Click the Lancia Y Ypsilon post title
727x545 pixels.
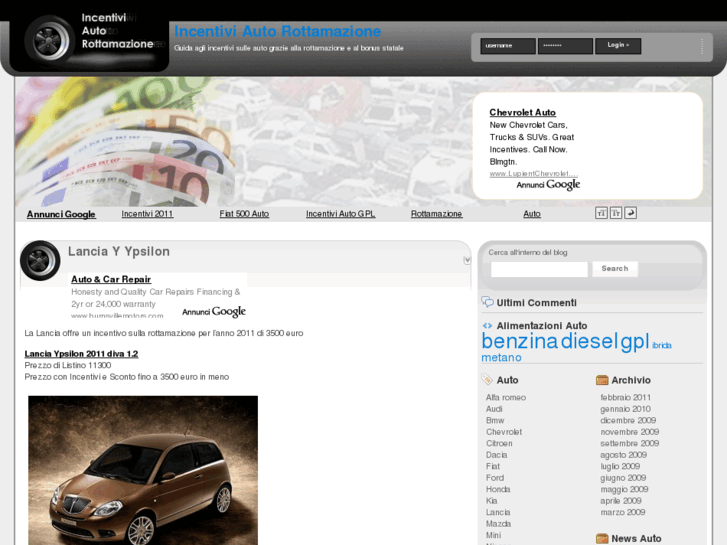[x=119, y=251]
